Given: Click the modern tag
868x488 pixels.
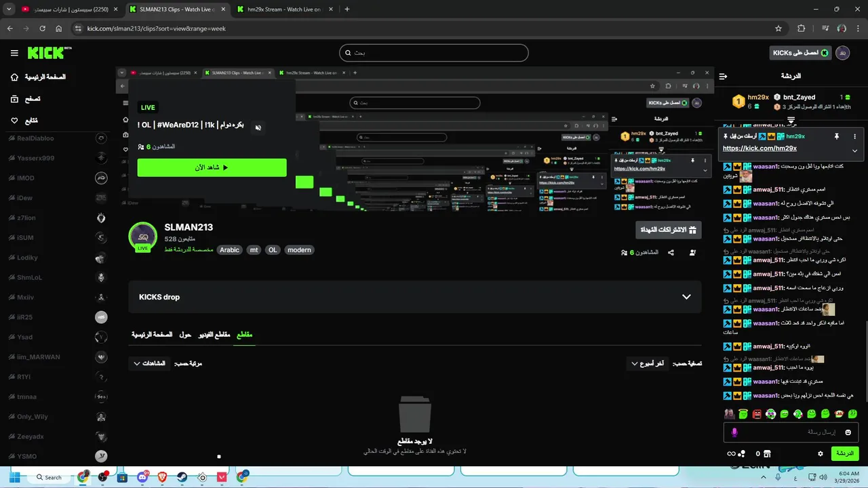Looking at the screenshot, I should pos(299,249).
